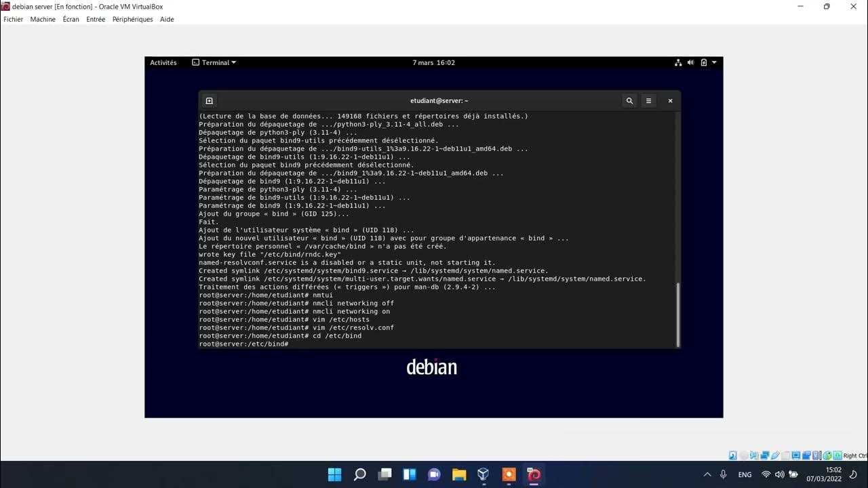Viewport: 868px width, 488px height.
Task: Open Windows Task View
Action: pyautogui.click(x=385, y=474)
